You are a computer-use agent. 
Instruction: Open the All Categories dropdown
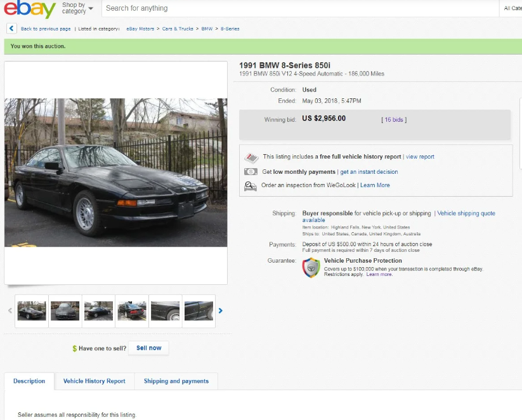pyautogui.click(x=512, y=8)
